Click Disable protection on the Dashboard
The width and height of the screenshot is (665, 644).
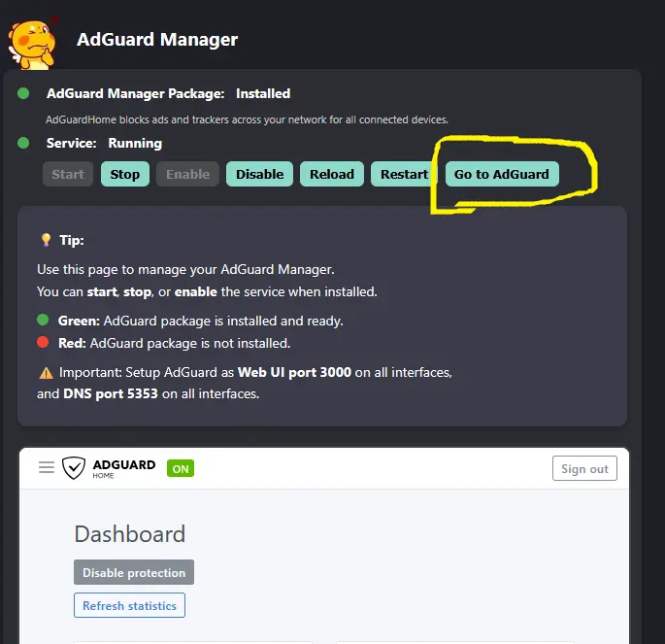pos(134,572)
